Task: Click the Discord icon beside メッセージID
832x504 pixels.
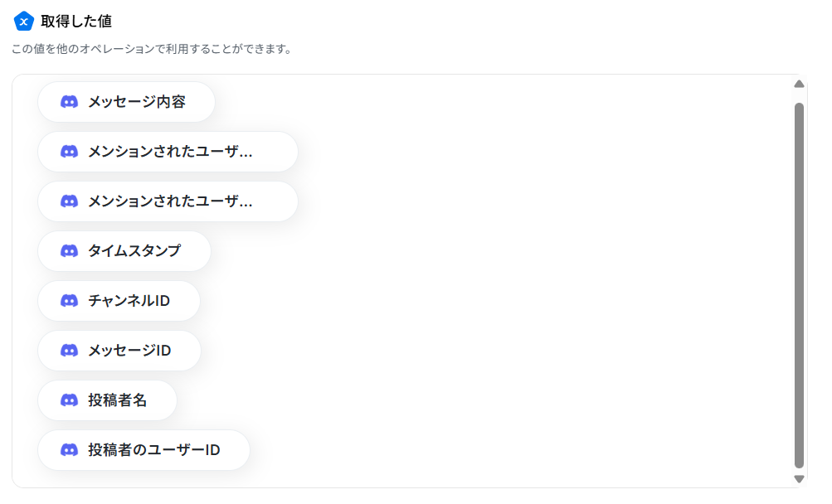Action: pyautogui.click(x=69, y=351)
